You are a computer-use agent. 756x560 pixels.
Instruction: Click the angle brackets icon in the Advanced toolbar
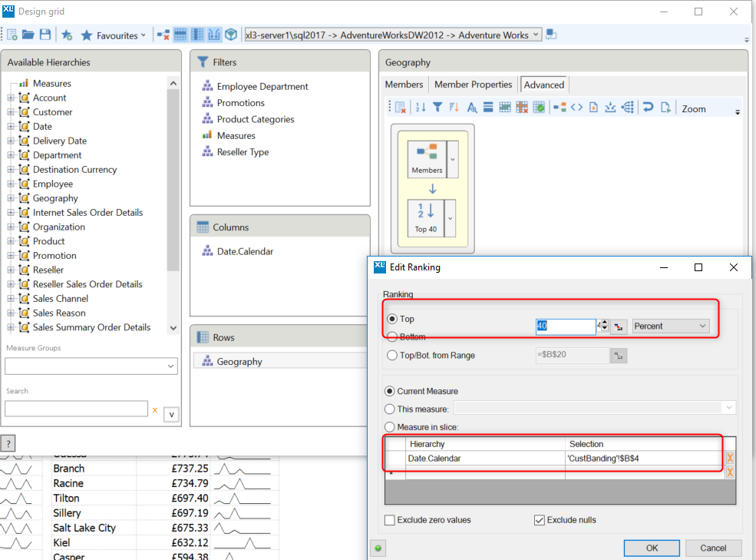(576, 108)
